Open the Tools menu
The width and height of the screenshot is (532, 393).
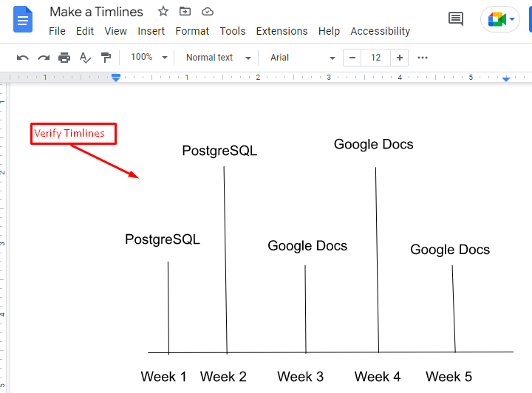(233, 31)
